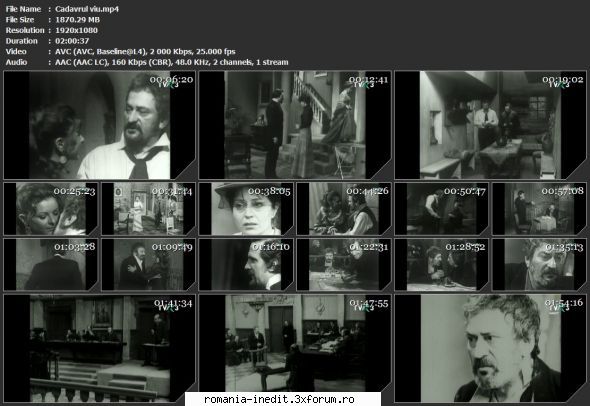Select the frame at 00:38:05

point(246,209)
